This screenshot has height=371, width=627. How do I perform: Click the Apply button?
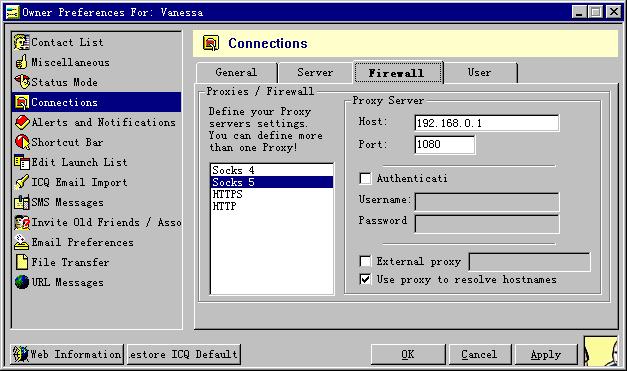(x=546, y=355)
